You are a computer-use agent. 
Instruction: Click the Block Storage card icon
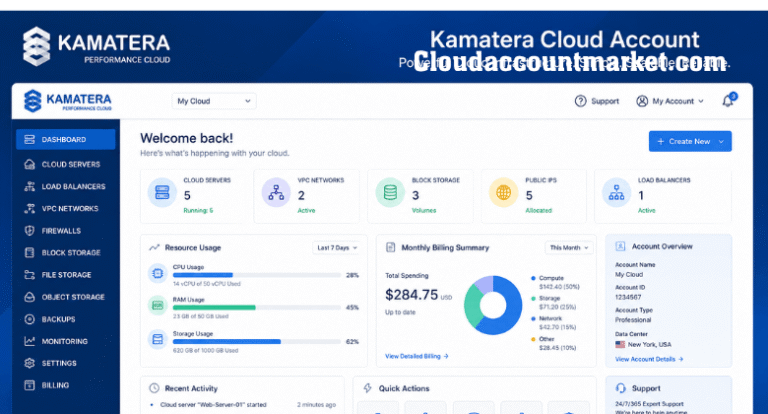[x=390, y=193]
